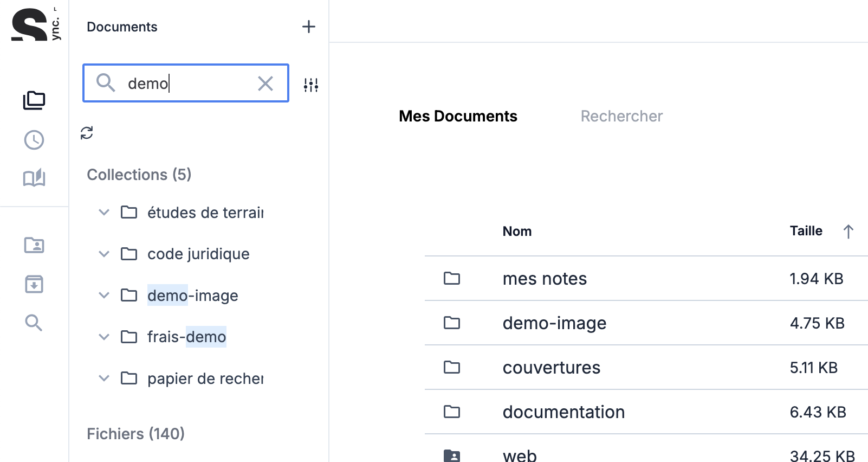The height and width of the screenshot is (462, 868).
Task: Clear the search field with X
Action: click(x=265, y=84)
